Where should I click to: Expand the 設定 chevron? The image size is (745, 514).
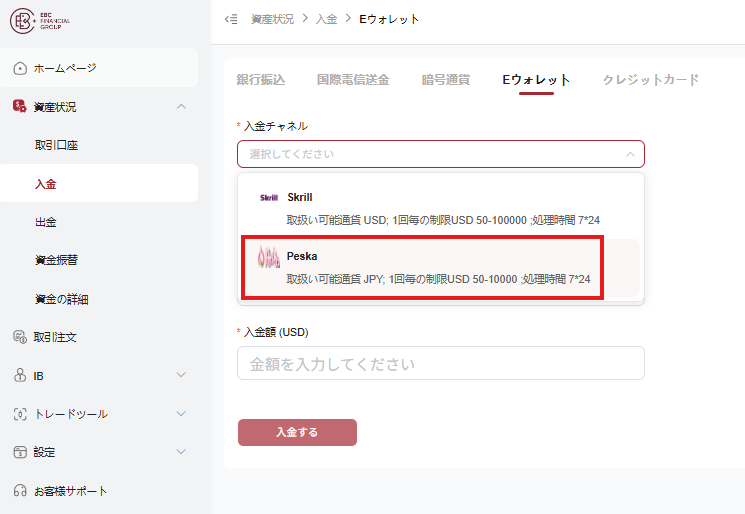click(181, 451)
